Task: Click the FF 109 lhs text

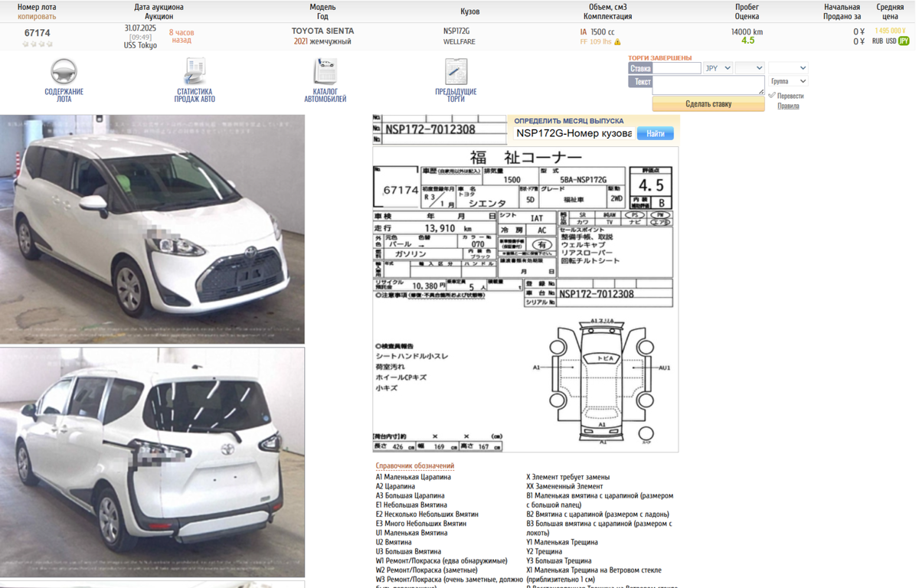Action: pos(596,42)
